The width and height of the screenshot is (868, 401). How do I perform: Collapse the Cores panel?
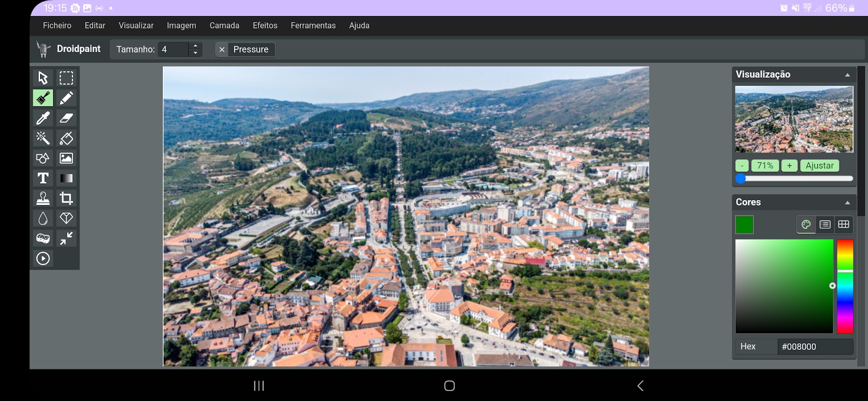[x=847, y=203]
